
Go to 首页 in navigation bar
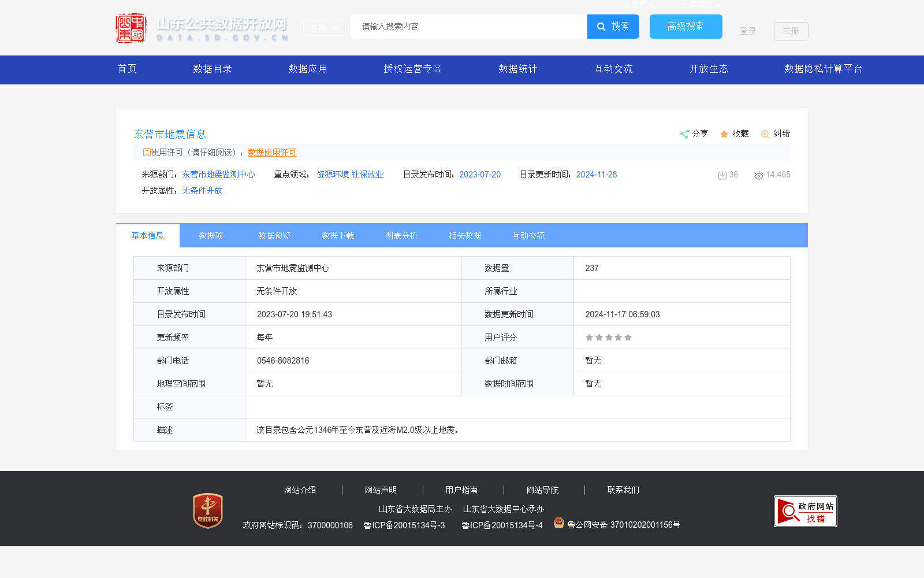(128, 69)
